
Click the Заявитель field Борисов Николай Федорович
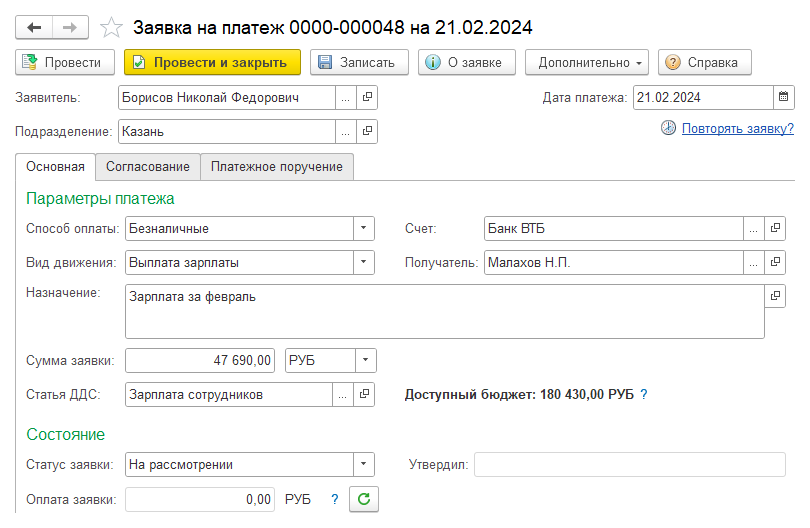pos(227,98)
